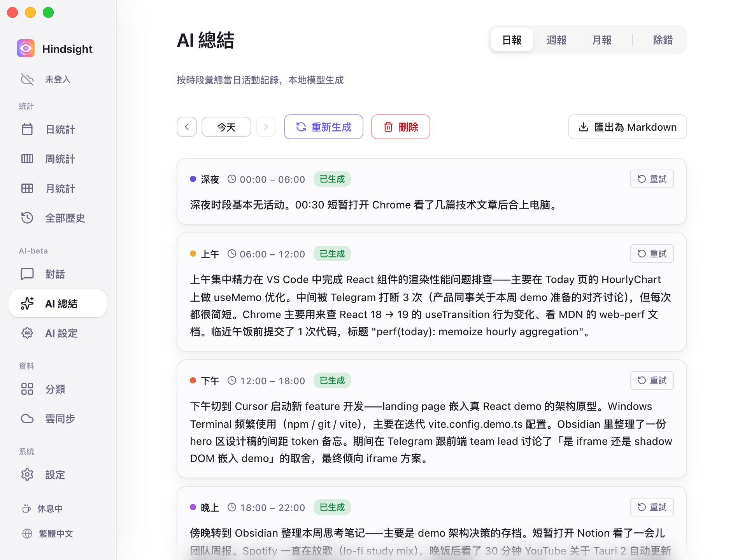747x560 pixels.
Task: Open 繁體中文 language selector
Action: click(47, 534)
